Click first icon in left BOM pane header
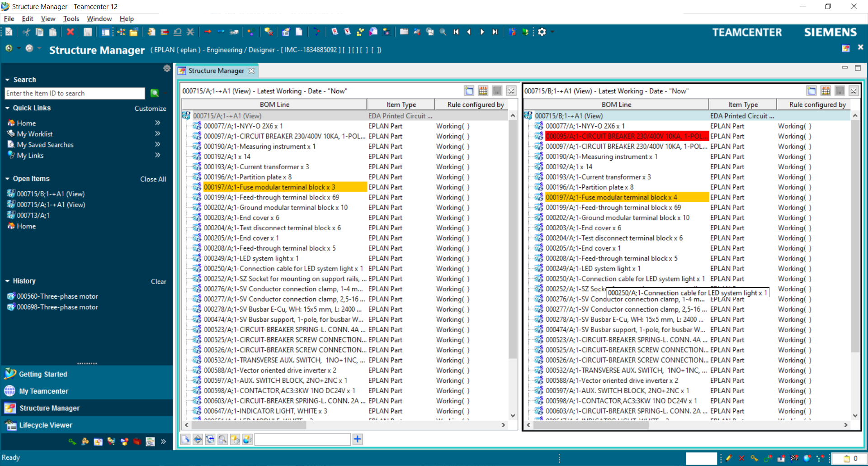This screenshot has height=466, width=868. pyautogui.click(x=469, y=91)
